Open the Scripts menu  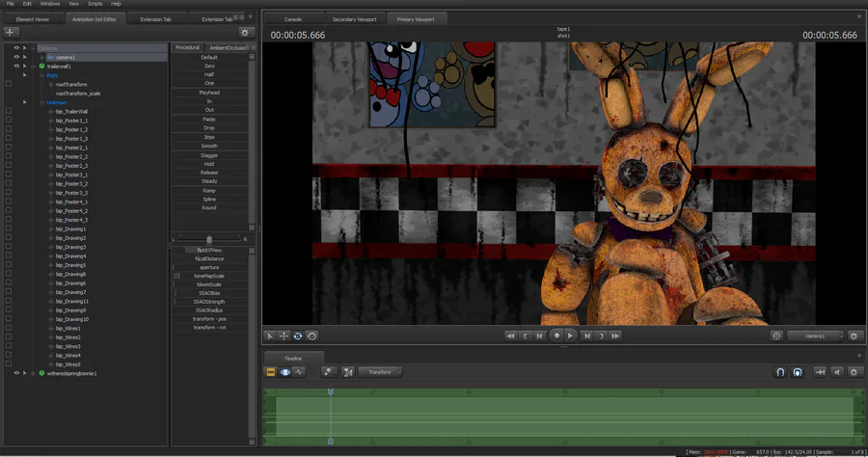click(95, 3)
